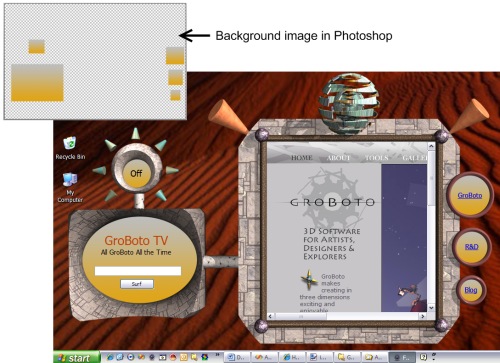Open HOME in the embedded page navigation

tap(302, 158)
